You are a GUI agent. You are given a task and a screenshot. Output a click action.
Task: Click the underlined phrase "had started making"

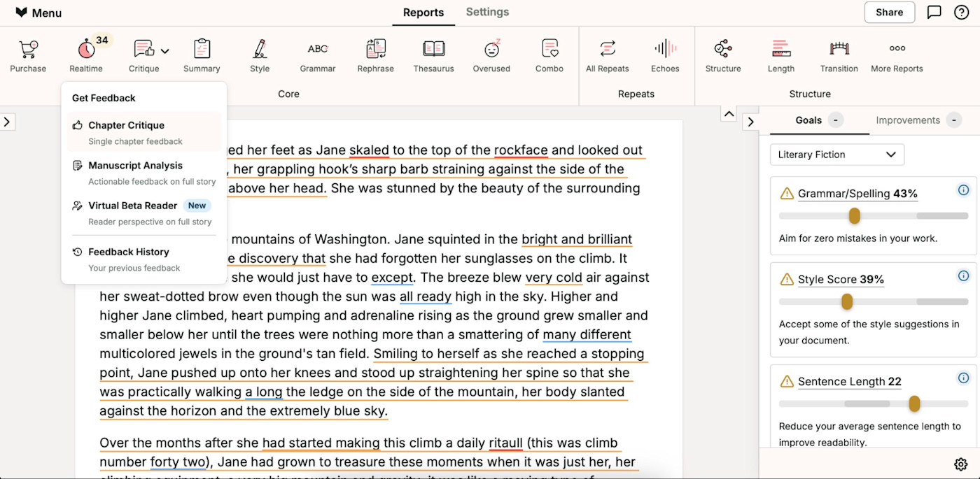click(321, 443)
